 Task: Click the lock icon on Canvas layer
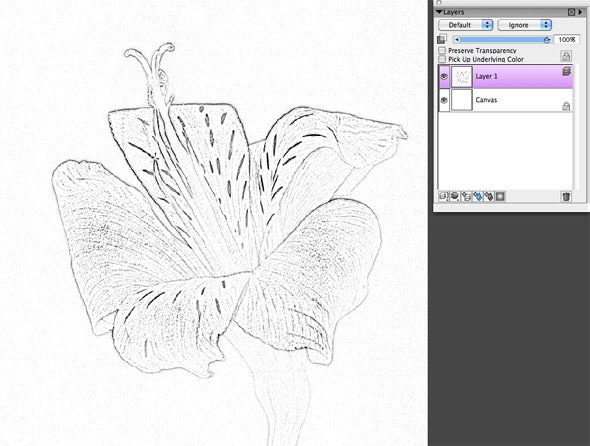coord(566,106)
